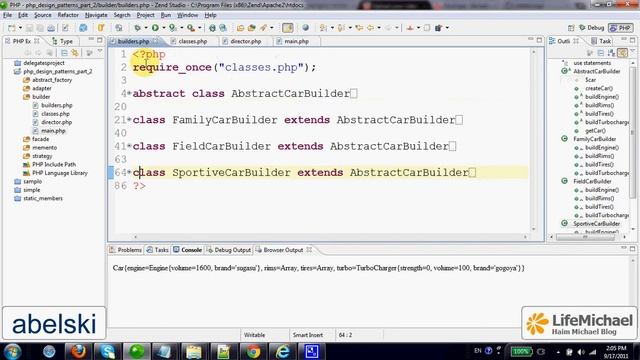Click the Save toolbar icon
The width and height of the screenshot is (640, 360).
(29, 28)
